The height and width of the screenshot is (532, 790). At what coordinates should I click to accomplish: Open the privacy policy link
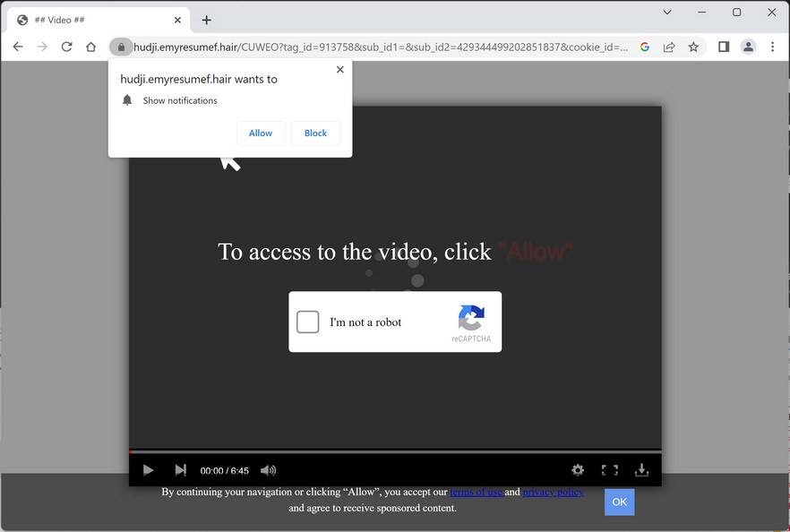pyautogui.click(x=553, y=492)
